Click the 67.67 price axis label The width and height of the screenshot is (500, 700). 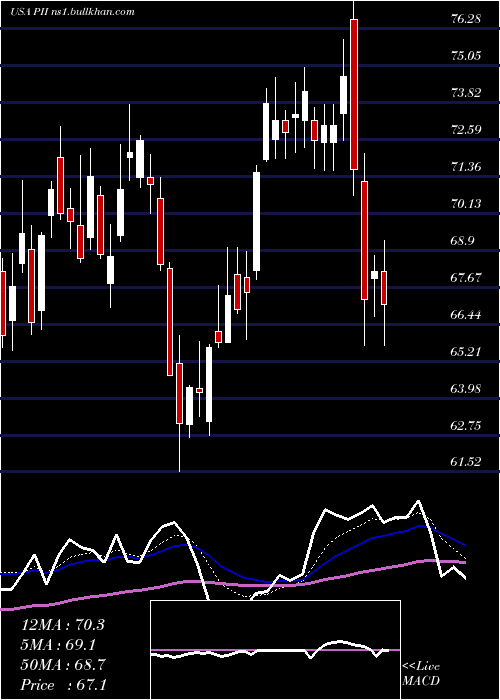pyautogui.click(x=466, y=278)
